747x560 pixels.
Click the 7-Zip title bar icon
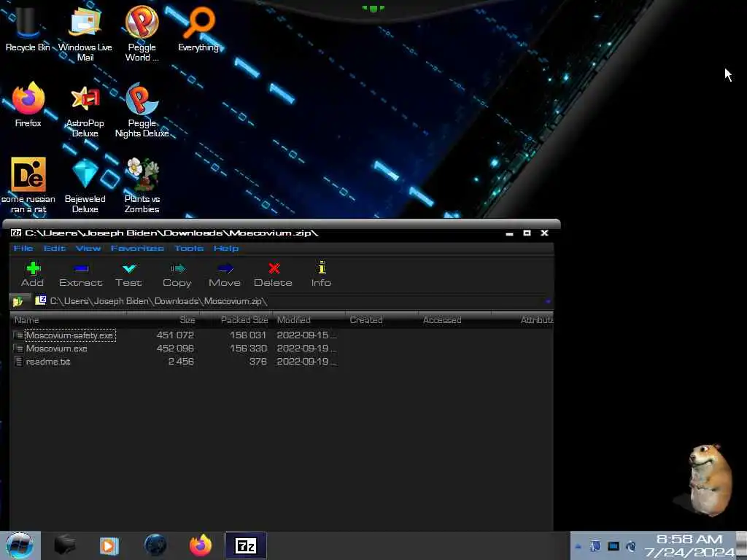[16, 233]
